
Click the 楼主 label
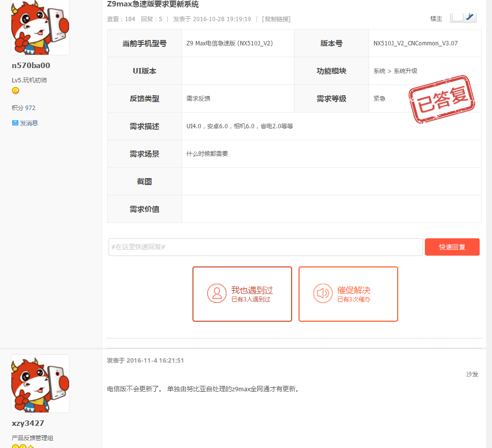pos(436,19)
